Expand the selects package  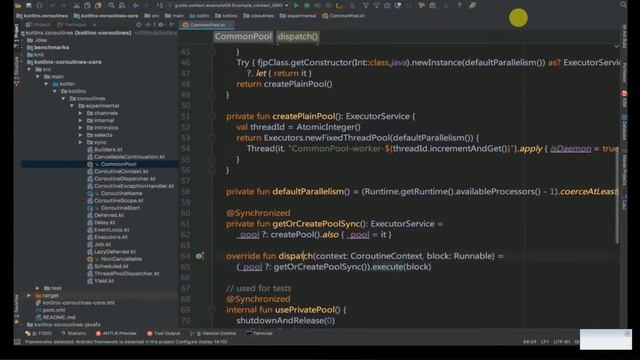click(x=80, y=135)
